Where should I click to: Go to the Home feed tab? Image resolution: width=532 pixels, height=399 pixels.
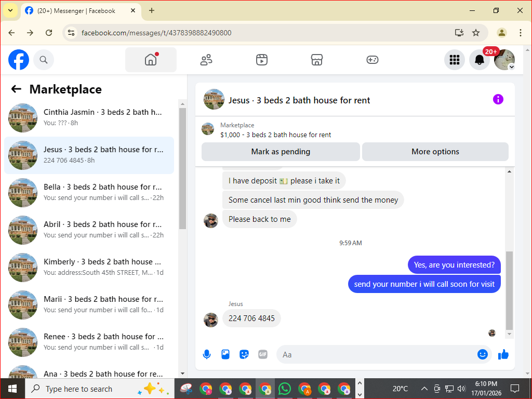[x=151, y=60]
